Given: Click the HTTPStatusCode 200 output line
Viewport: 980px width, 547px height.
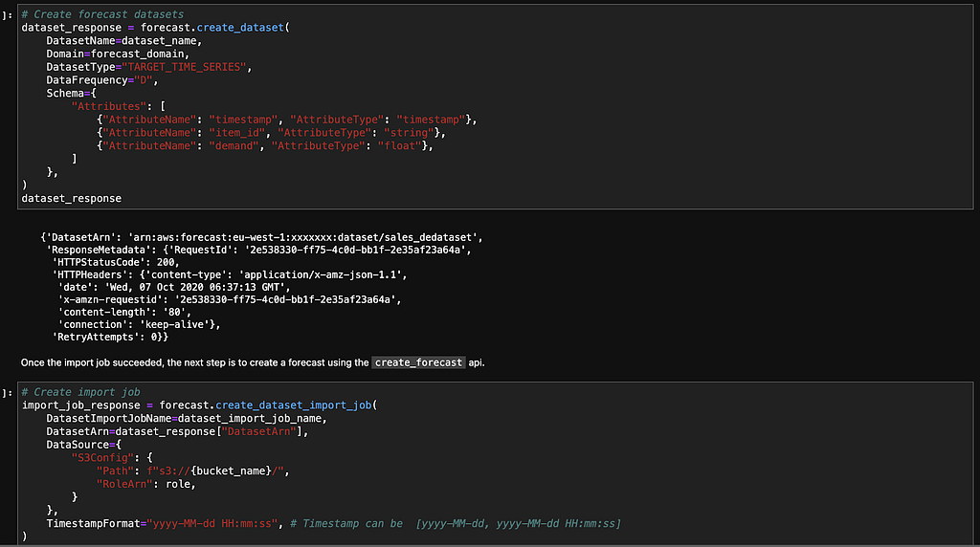Looking at the screenshot, I should (x=116, y=262).
